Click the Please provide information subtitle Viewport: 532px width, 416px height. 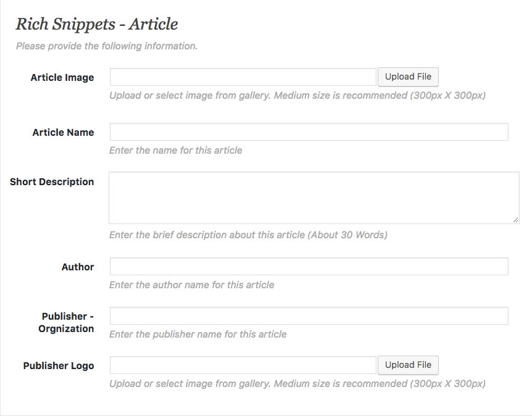pyautogui.click(x=106, y=45)
